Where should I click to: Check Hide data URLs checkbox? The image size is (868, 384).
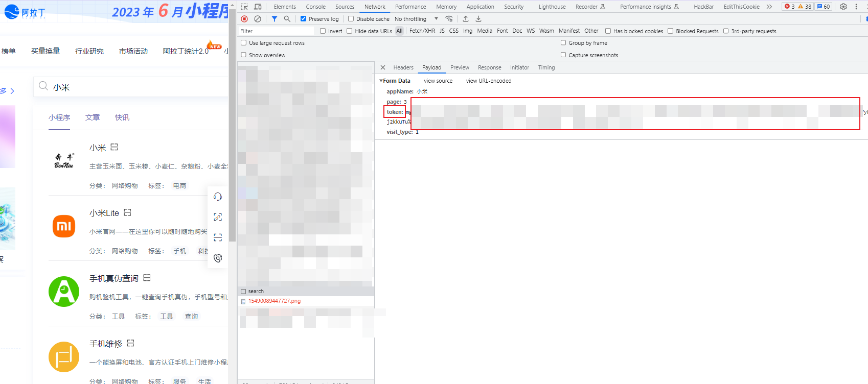[350, 31]
